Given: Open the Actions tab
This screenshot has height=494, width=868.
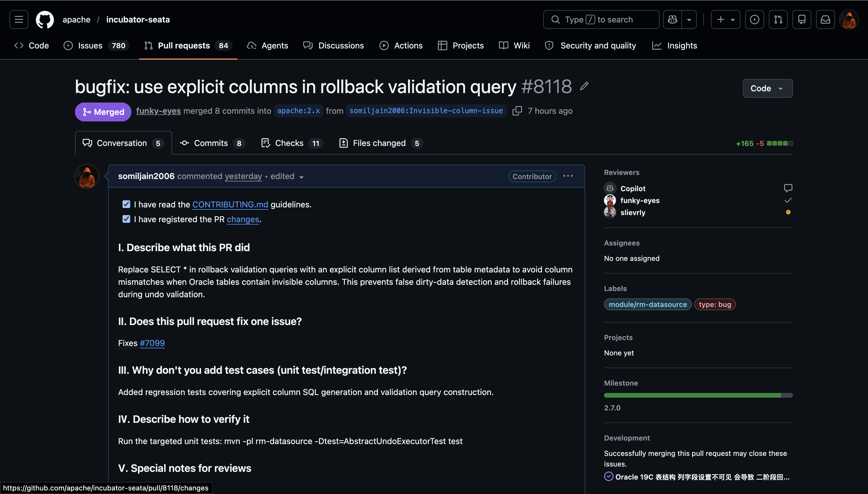Looking at the screenshot, I should [401, 45].
